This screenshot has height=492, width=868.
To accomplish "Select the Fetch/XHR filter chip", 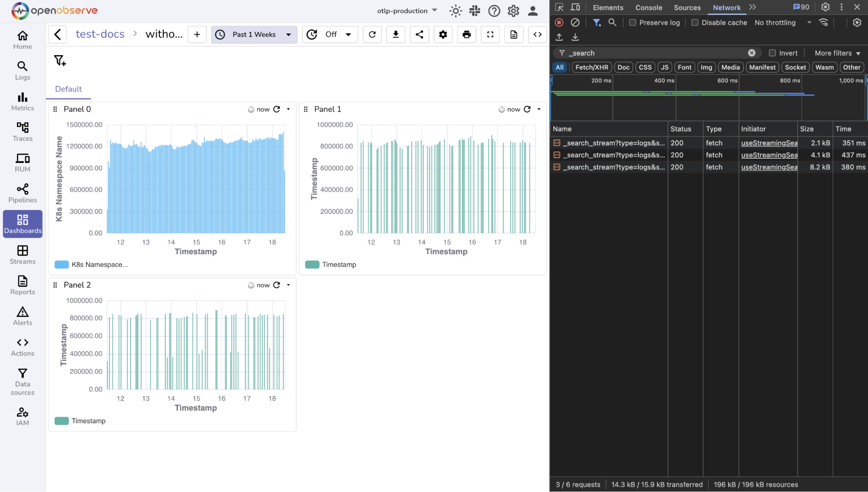I will click(x=591, y=67).
